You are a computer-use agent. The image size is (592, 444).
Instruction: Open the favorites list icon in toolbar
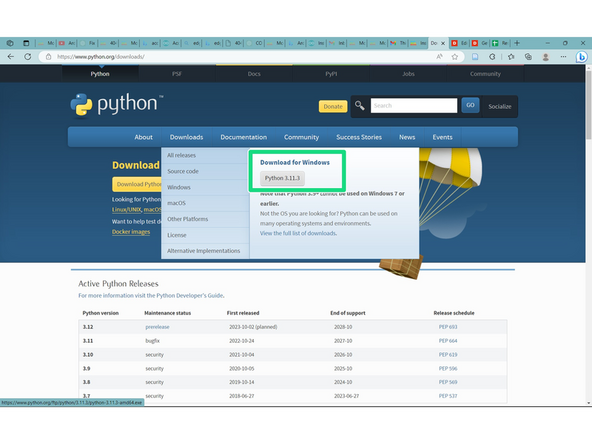pos(511,57)
